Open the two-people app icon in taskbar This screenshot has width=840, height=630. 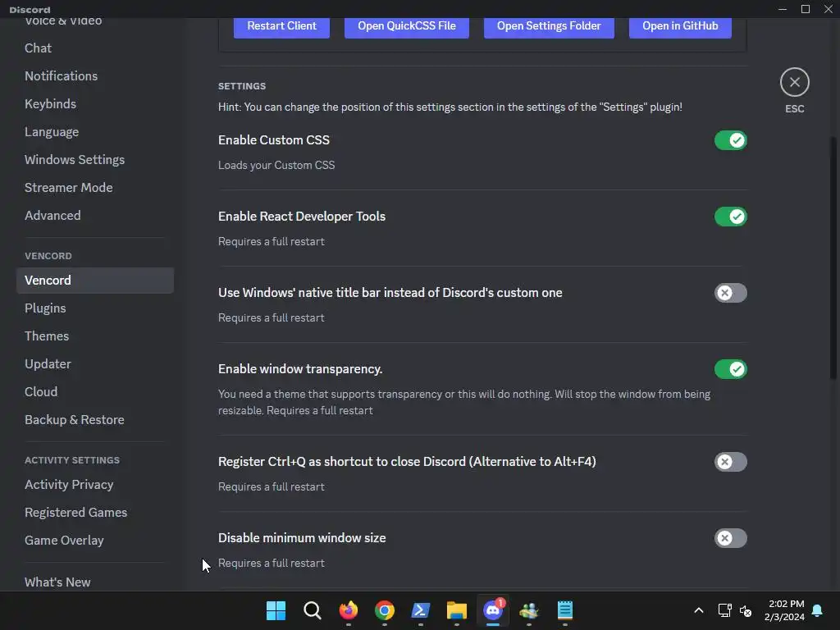pyautogui.click(x=529, y=610)
